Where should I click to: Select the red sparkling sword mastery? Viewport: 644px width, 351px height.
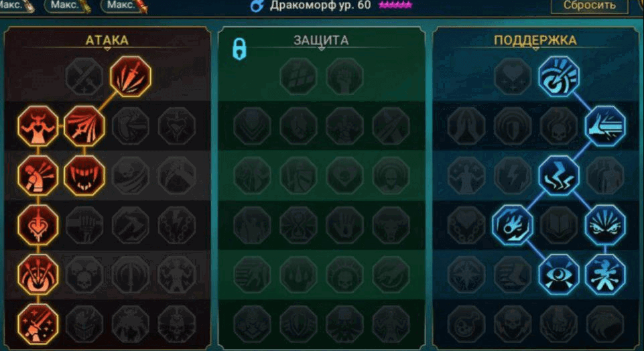38,324
